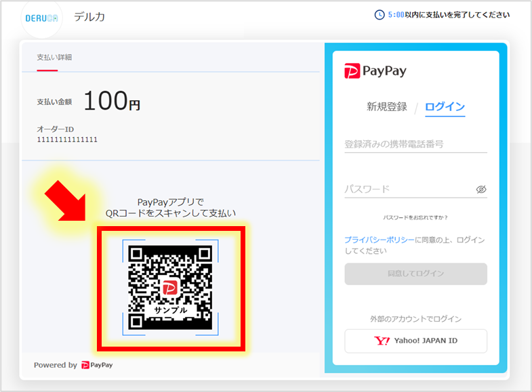This screenshot has height=392, width=532.
Task: Click the 5:00 countdown timer text
Action: pos(396,15)
